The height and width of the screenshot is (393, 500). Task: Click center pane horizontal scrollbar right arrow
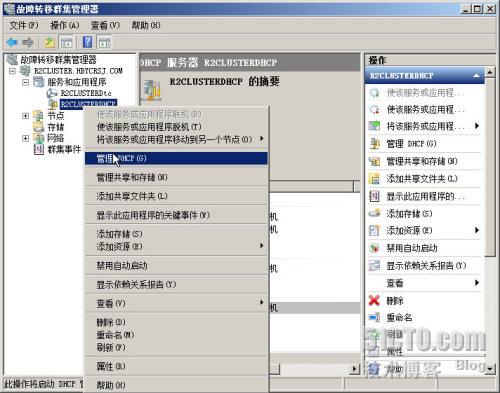point(355,369)
